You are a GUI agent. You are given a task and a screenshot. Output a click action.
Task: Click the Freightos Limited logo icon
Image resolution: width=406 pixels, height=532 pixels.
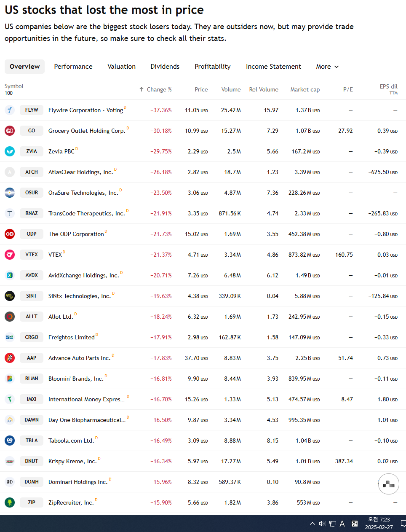[10, 337]
